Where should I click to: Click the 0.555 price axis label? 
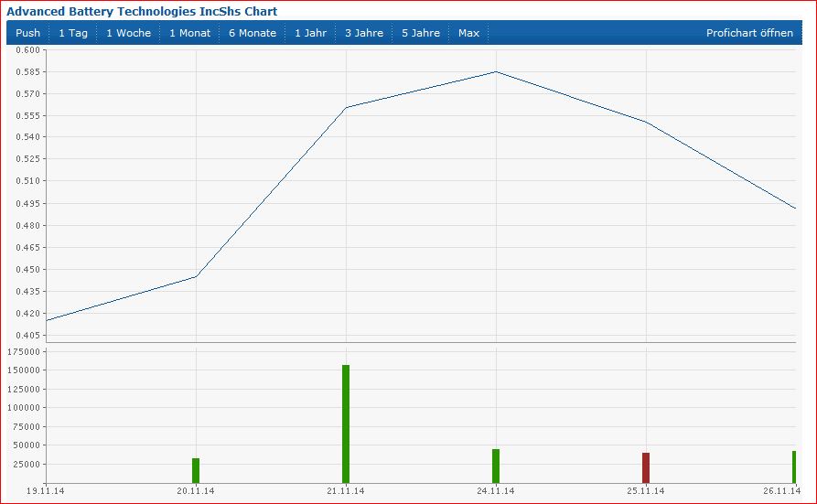tap(27, 115)
